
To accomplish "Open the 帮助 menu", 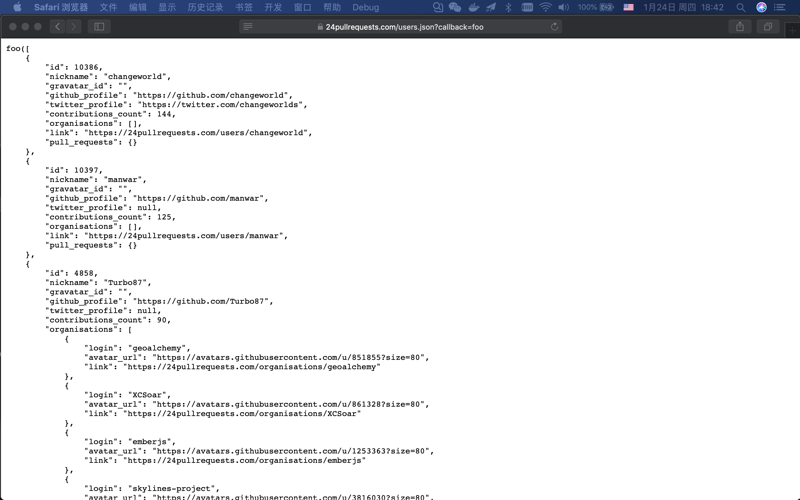I will click(332, 7).
